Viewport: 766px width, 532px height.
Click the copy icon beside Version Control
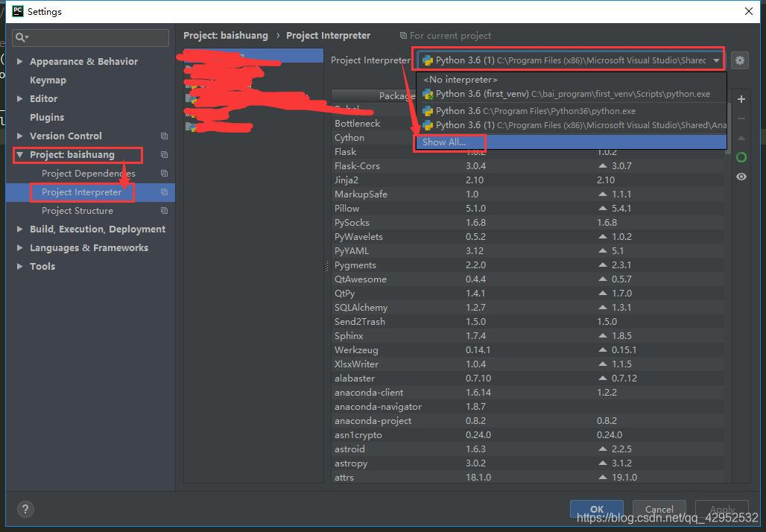tap(164, 136)
